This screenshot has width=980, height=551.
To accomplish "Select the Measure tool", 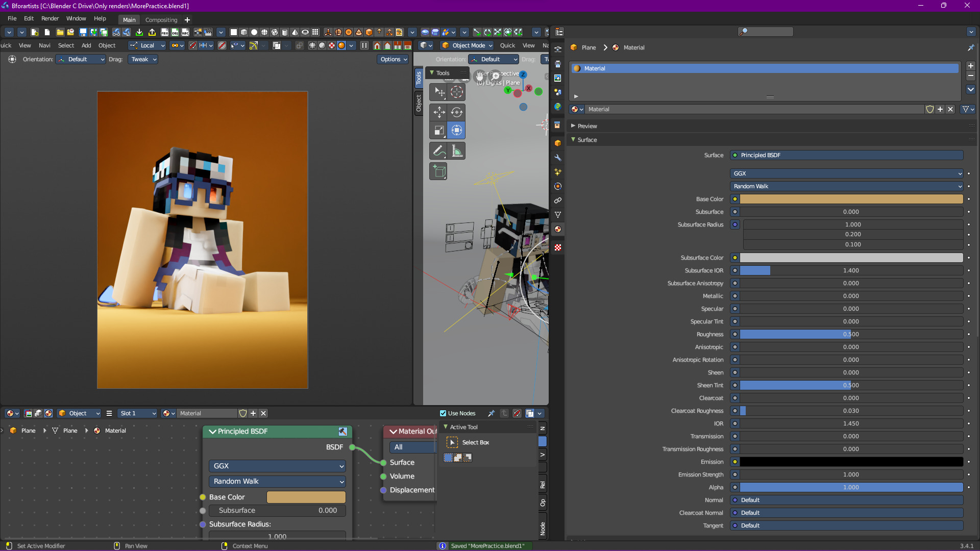I will (457, 151).
